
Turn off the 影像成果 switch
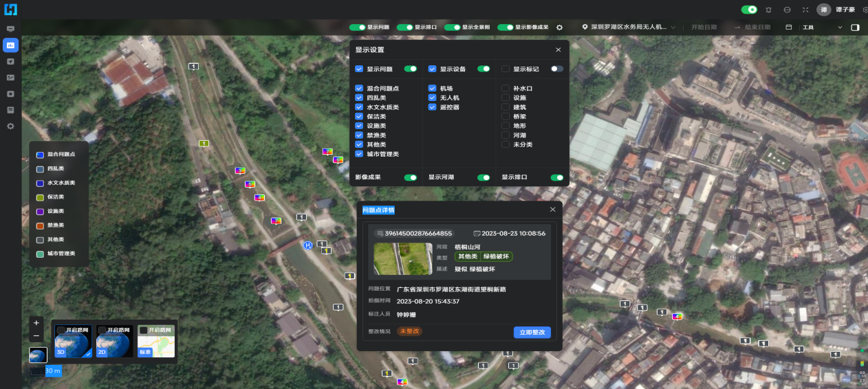tap(411, 177)
